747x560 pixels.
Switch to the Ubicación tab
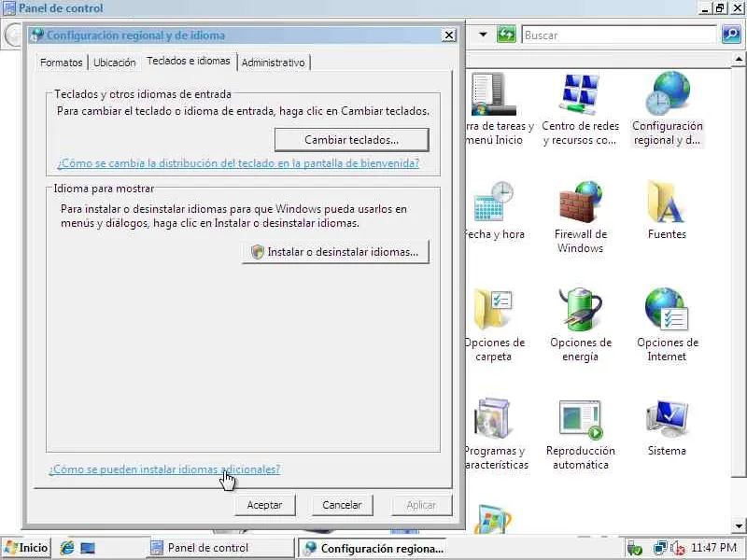pos(114,63)
